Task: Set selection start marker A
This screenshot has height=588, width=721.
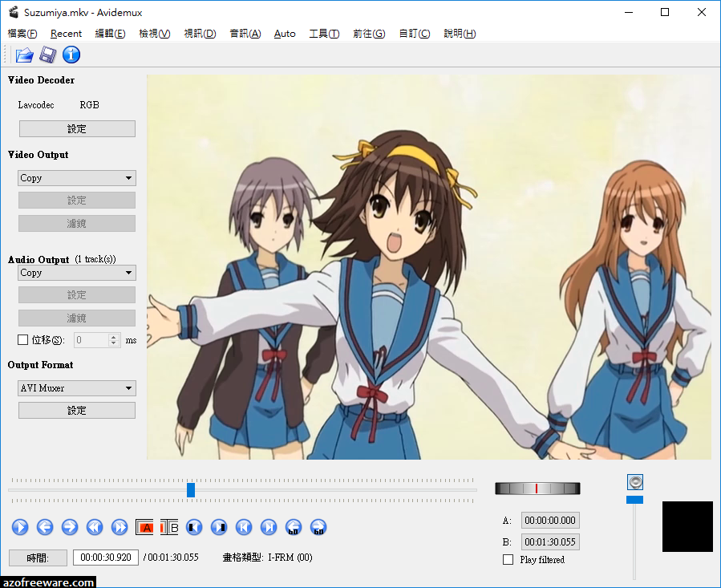Action: click(144, 527)
